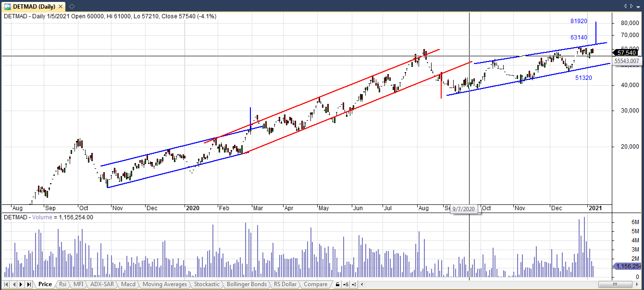Switch to the Macd sheet tab
644x290 pixels.
tap(128, 284)
